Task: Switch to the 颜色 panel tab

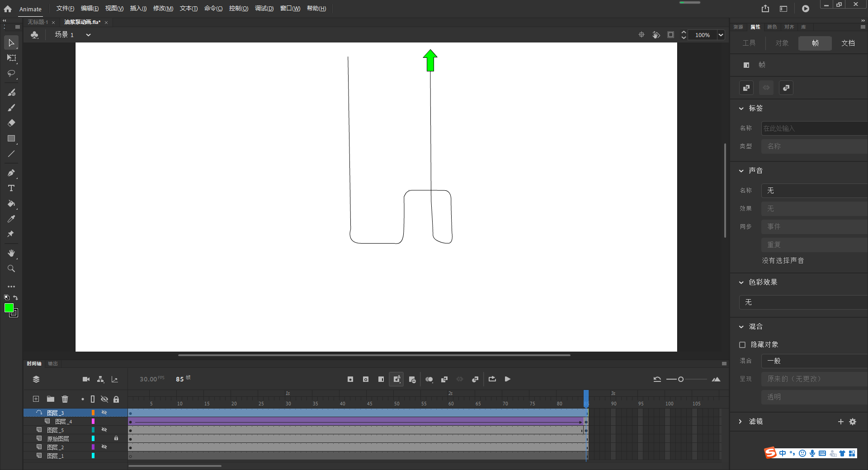Action: (x=772, y=27)
